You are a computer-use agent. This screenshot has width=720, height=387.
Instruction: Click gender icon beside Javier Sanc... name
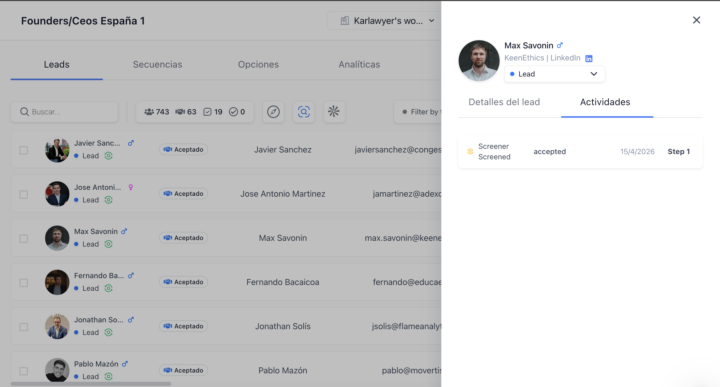tap(131, 143)
